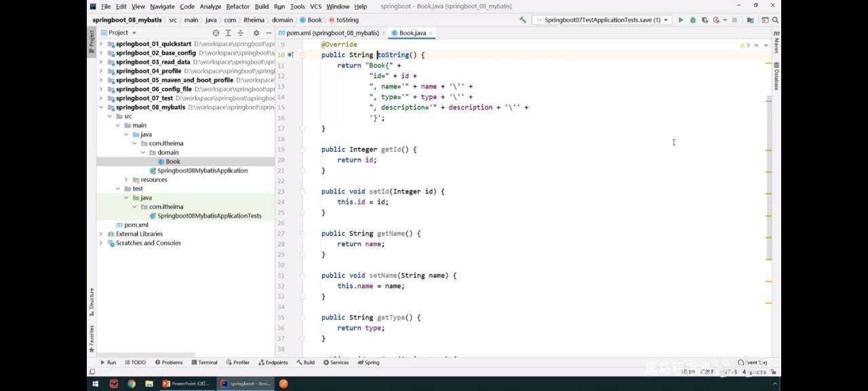This screenshot has height=391, width=868.
Task: Go to next highlighted error arrow
Action: coord(766,45)
